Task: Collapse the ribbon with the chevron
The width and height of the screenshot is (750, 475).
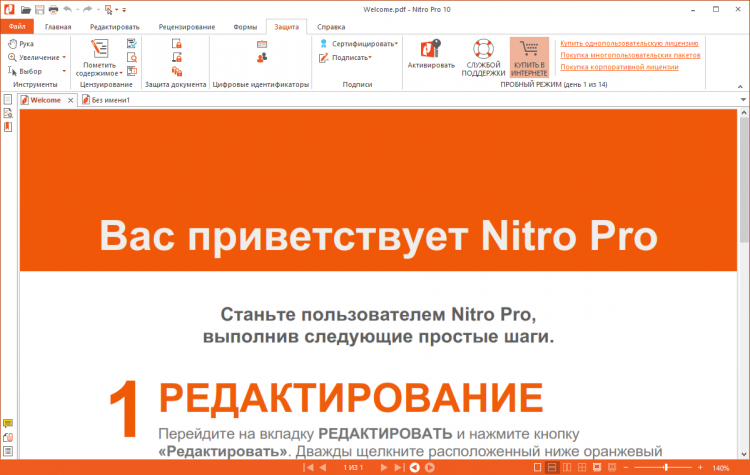Action: (x=740, y=87)
